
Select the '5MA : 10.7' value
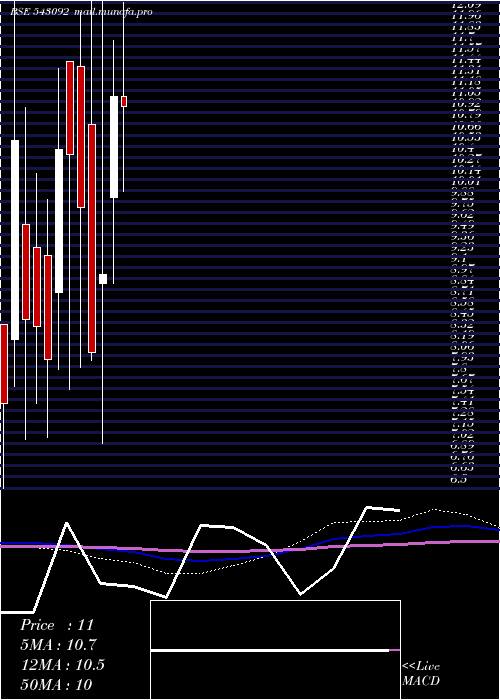click(x=58, y=645)
